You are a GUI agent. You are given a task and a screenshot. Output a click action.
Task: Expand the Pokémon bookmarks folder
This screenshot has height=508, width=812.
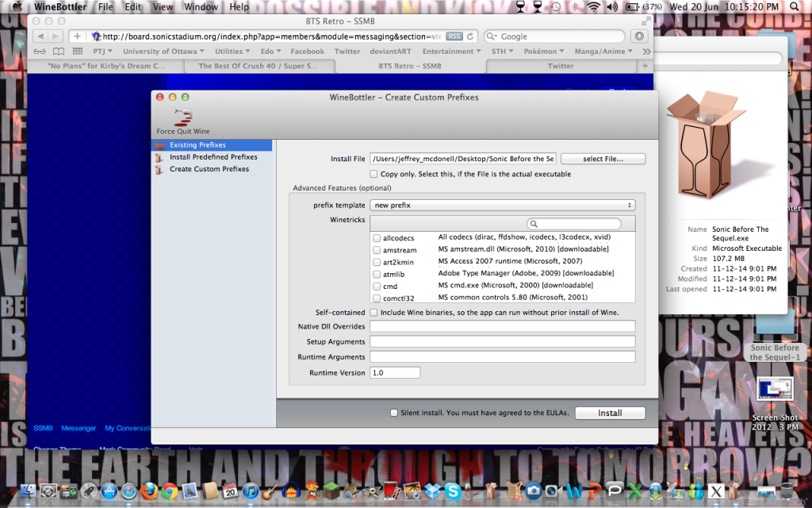point(544,52)
